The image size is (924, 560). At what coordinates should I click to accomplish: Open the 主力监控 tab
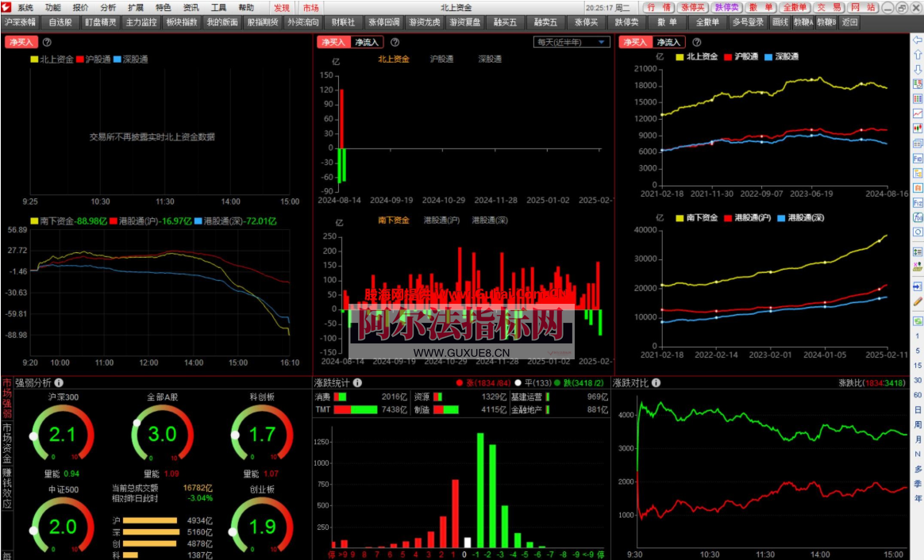141,22
